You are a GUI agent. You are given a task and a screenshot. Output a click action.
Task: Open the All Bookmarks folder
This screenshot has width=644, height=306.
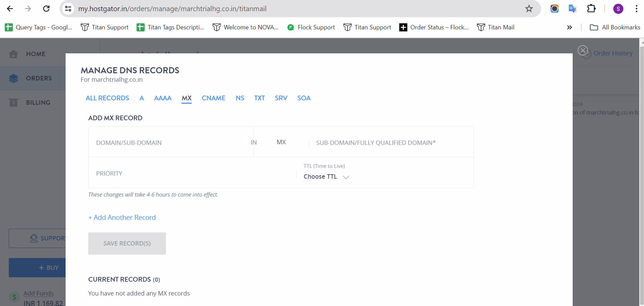[x=615, y=27]
